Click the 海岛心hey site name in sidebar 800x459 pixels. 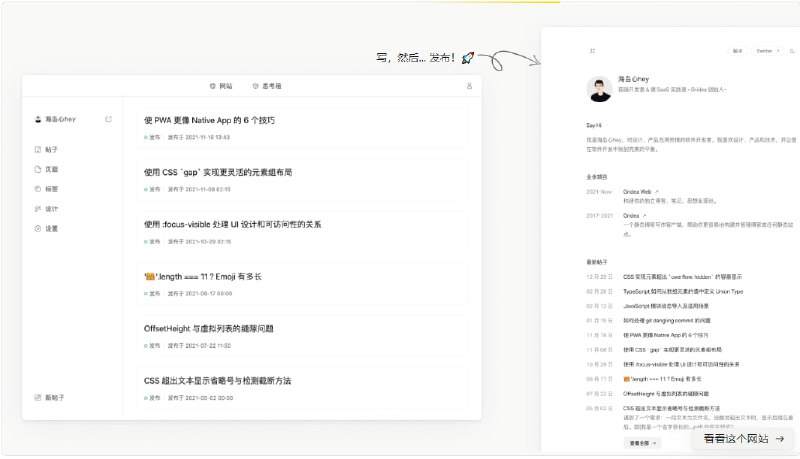pyautogui.click(x=60, y=119)
